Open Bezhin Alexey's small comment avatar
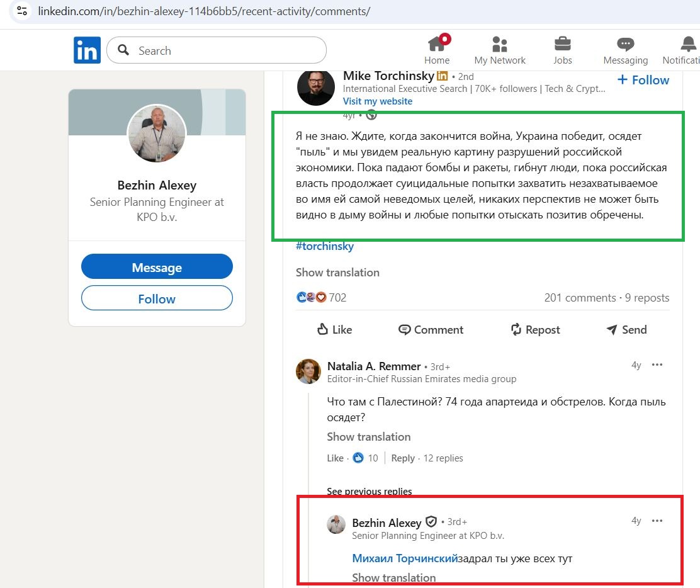The width and height of the screenshot is (700, 588). click(336, 524)
